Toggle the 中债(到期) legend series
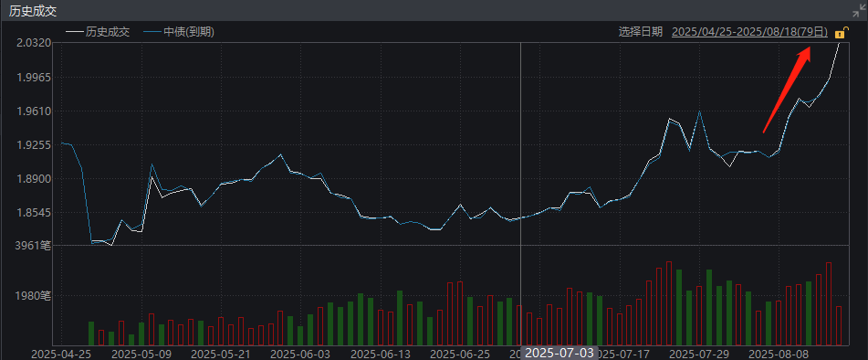868x360 pixels. [x=178, y=32]
